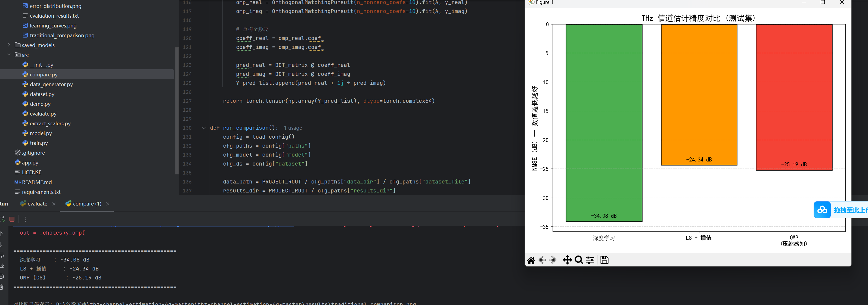Screen dimensions: 868x305
Task: Click the Python icon of compare.py
Action: (x=25, y=74)
